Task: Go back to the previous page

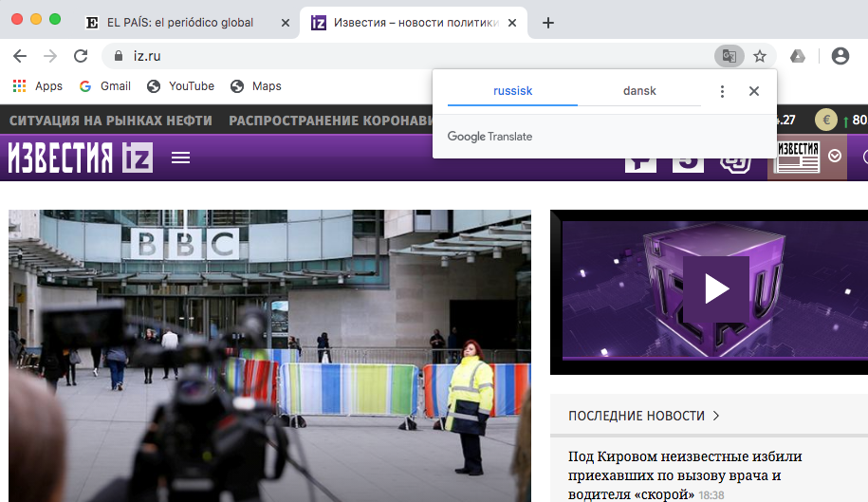Action: pos(20,56)
